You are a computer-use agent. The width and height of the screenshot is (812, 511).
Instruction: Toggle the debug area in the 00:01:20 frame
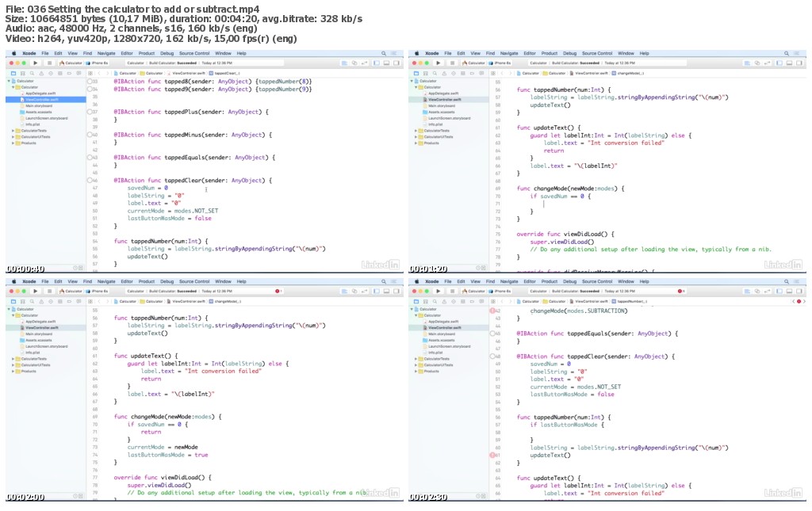pos(789,63)
